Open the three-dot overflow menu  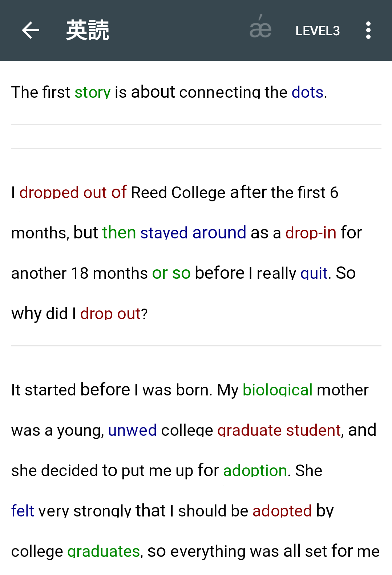click(368, 30)
